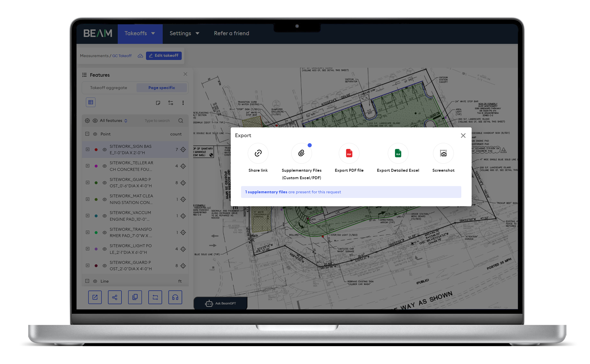This screenshot has height=364, width=590.
Task: Toggle visibility of All features
Action: click(x=95, y=120)
